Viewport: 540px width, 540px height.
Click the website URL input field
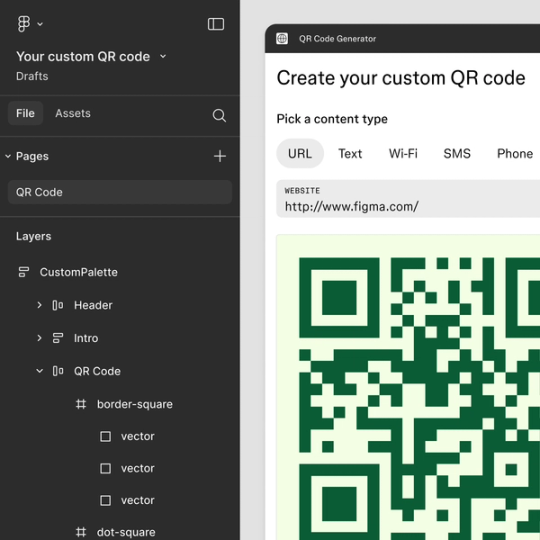[x=408, y=199]
